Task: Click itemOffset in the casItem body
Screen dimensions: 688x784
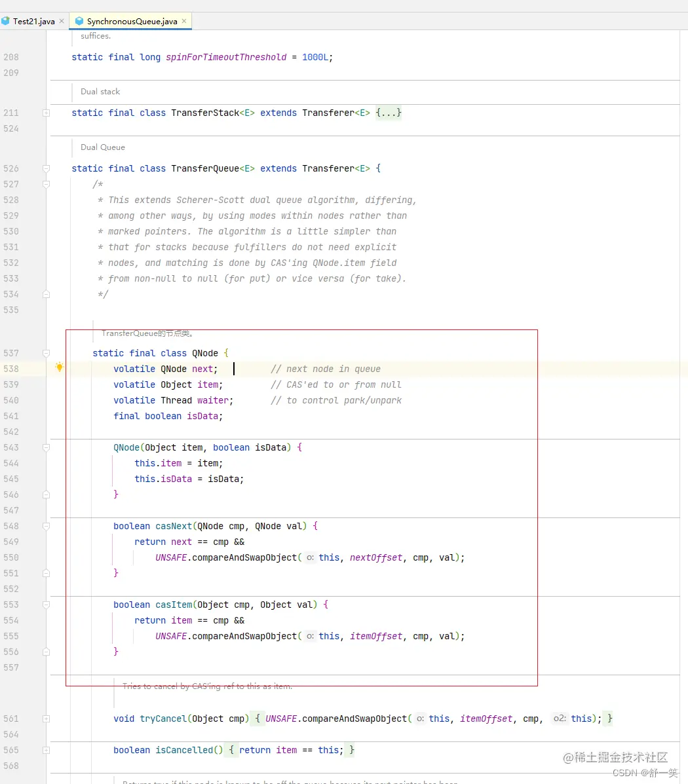Action: pos(375,636)
